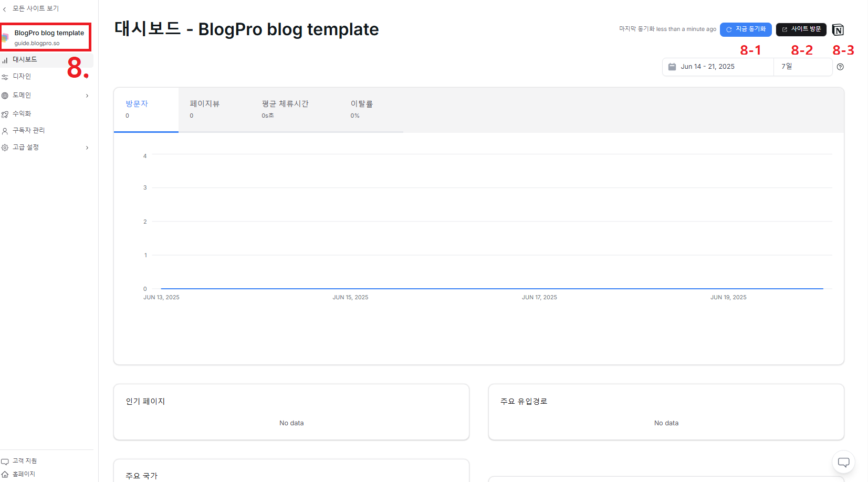Click the globe icon next to 도메인
This screenshot has width=868, height=482.
5,96
